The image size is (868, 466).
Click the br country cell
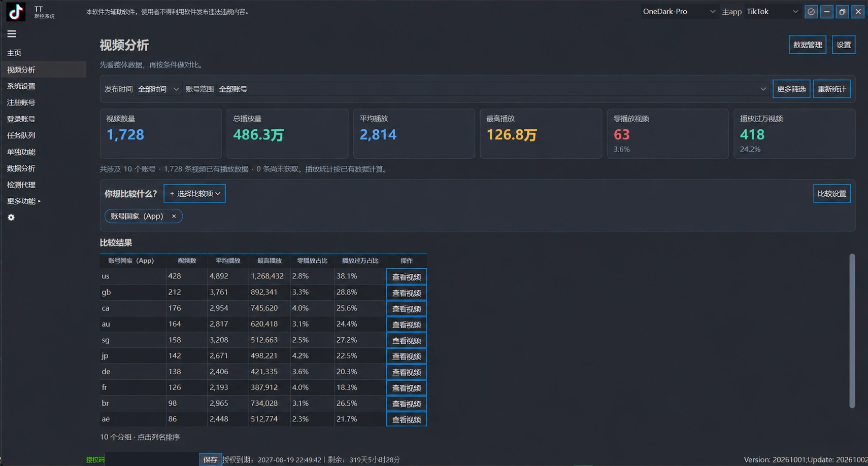[x=133, y=403]
